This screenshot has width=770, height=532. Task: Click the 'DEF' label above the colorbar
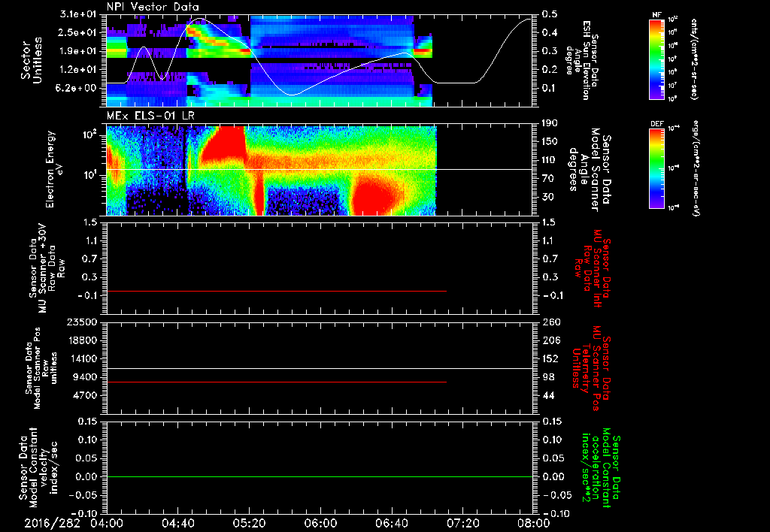(x=657, y=124)
